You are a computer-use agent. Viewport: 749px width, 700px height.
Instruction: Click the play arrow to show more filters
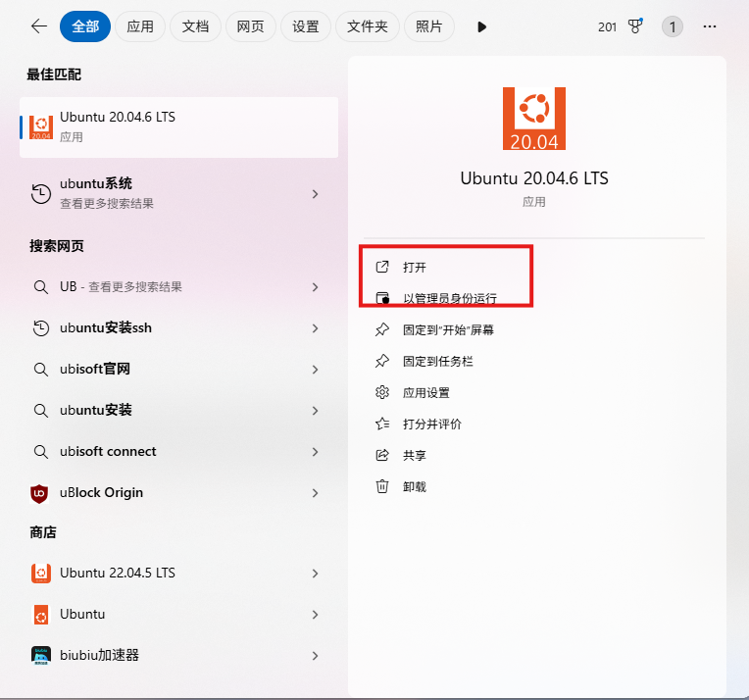[x=481, y=27]
